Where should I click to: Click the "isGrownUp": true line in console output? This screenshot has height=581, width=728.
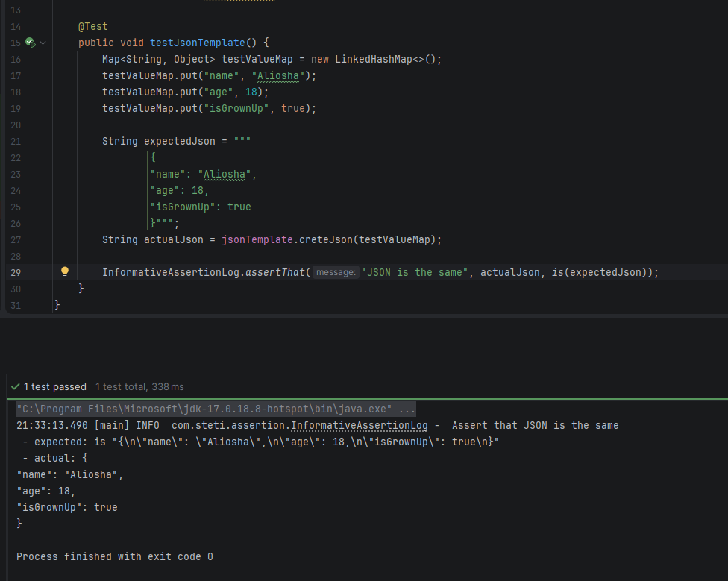(67, 507)
